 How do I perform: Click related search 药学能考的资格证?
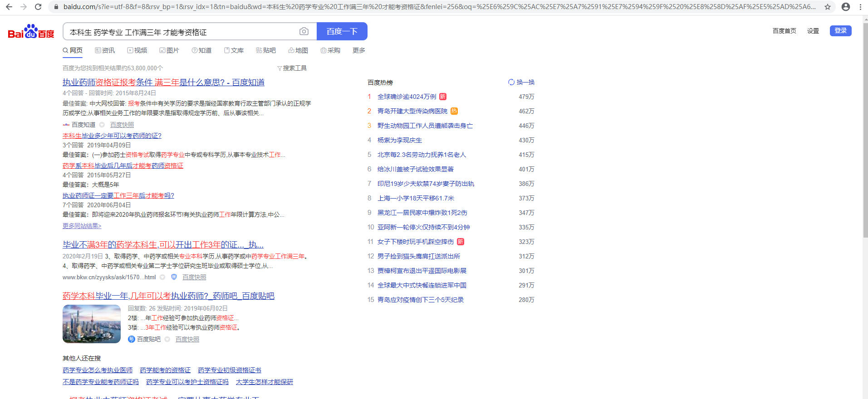[x=165, y=370]
